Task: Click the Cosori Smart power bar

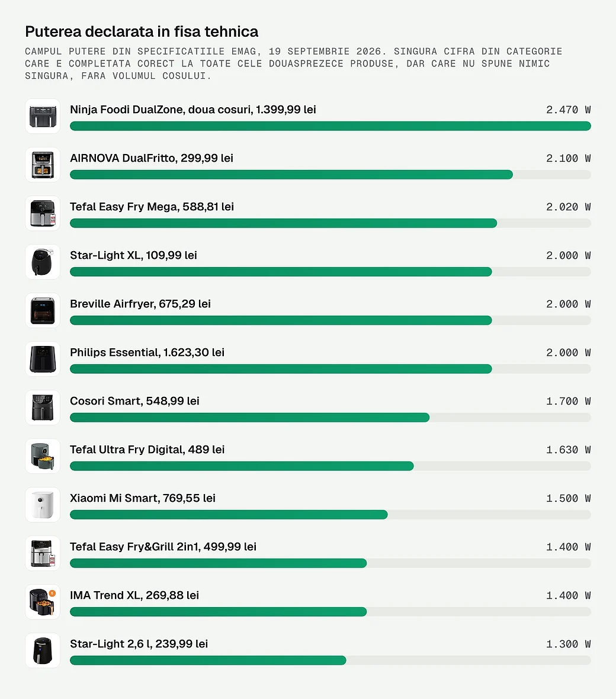Action: [x=331, y=418]
